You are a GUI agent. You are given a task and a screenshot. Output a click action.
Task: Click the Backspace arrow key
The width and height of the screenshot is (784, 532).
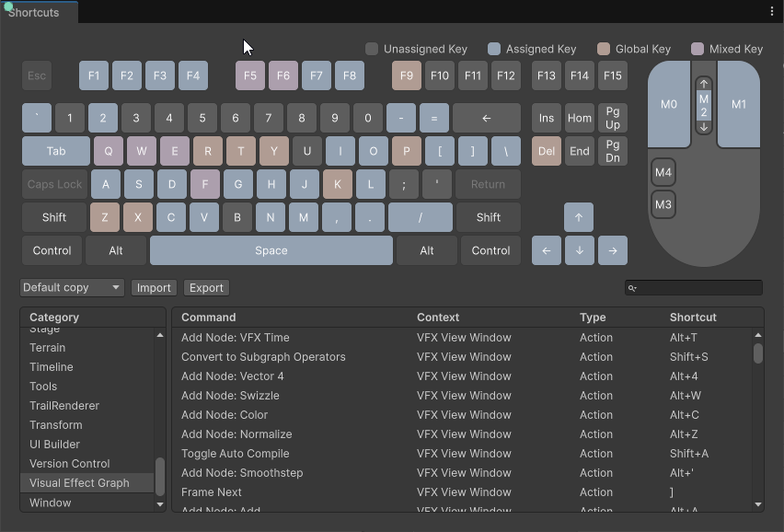(x=486, y=118)
